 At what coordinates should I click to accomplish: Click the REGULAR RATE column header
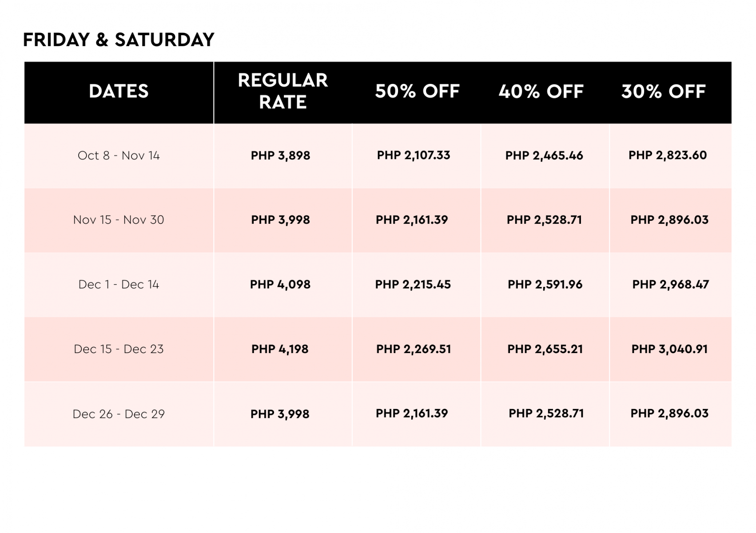(x=283, y=91)
